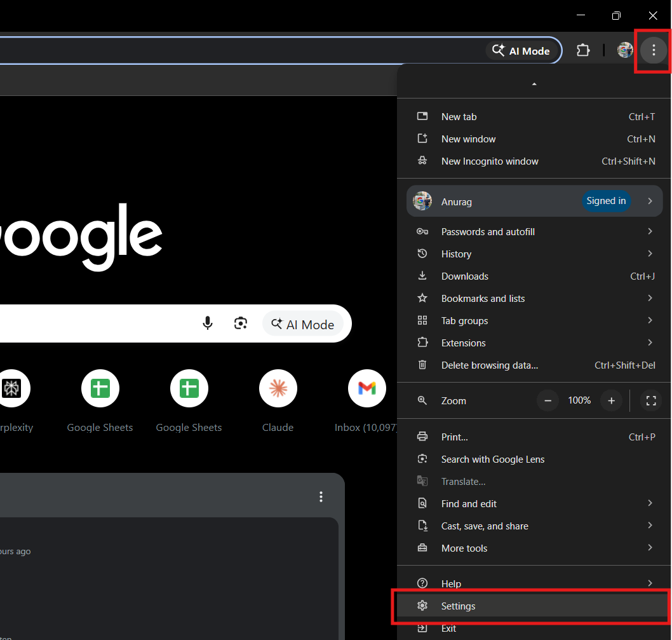Expand the Bookmarks and lists submenu

click(x=483, y=298)
